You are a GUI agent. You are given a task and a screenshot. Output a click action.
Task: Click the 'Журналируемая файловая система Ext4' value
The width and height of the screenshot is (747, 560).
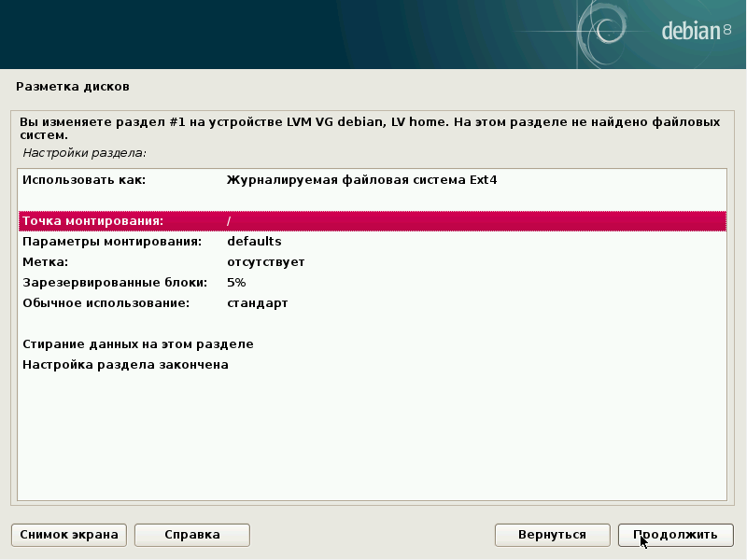pos(361,180)
